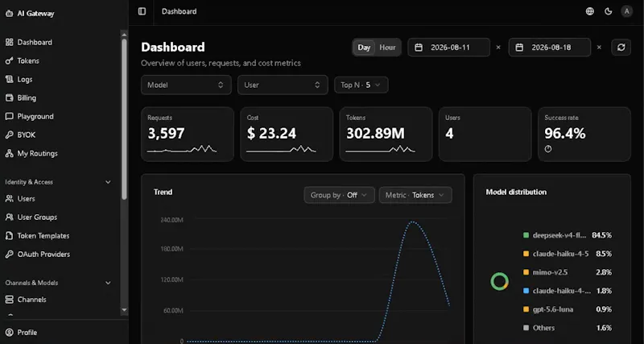
Task: Click the Dashboard breadcrumb in header
Action: 179,11
